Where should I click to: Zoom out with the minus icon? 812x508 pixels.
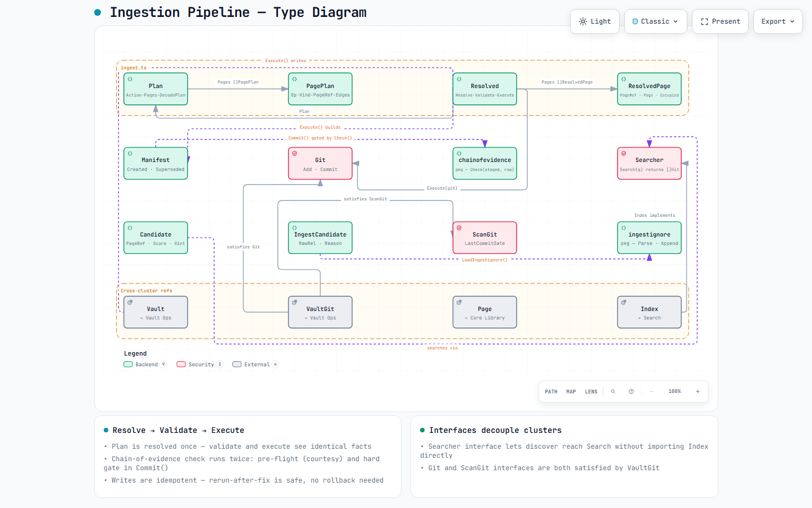point(651,391)
